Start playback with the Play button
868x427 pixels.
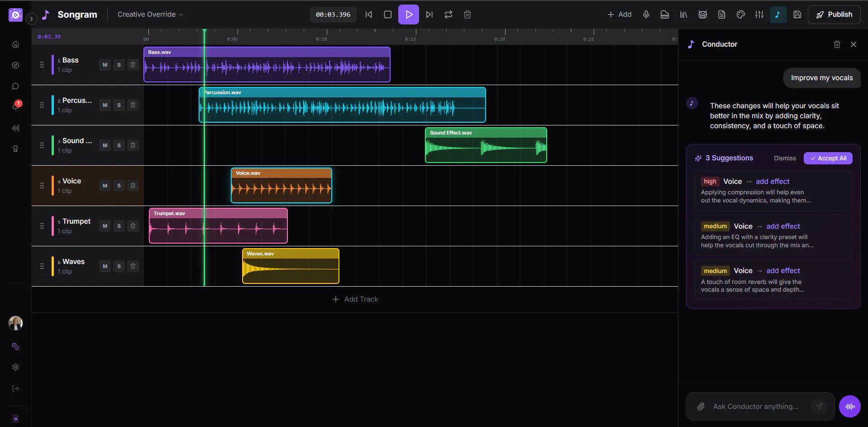coord(409,14)
